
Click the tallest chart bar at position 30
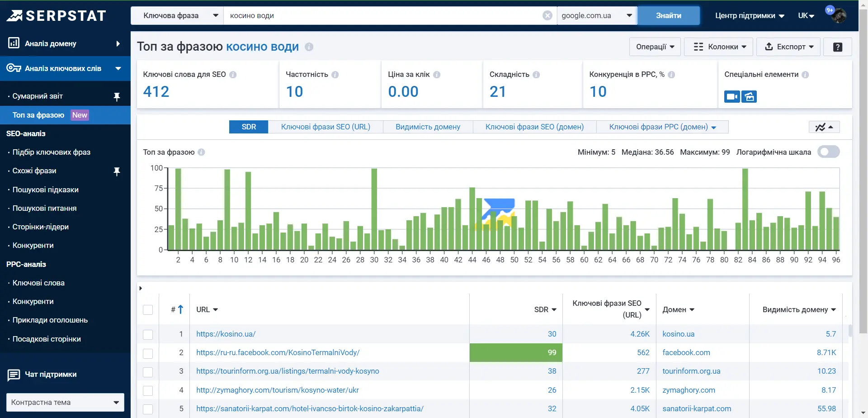coord(374,209)
